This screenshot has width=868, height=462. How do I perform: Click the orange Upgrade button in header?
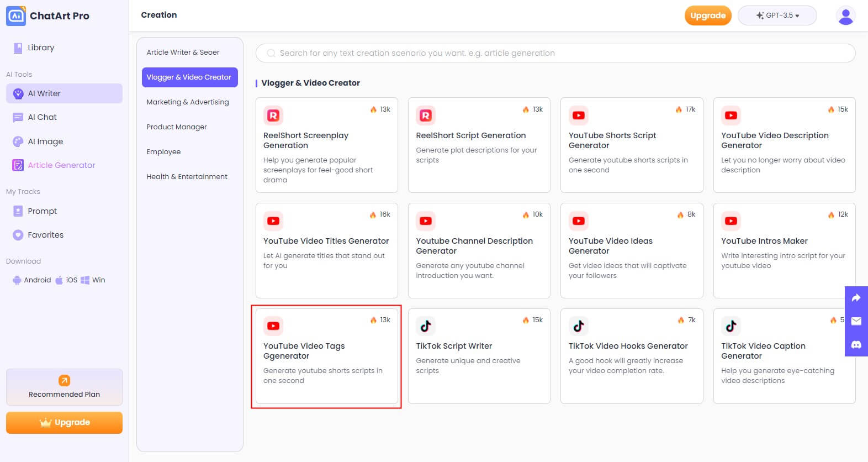click(708, 15)
